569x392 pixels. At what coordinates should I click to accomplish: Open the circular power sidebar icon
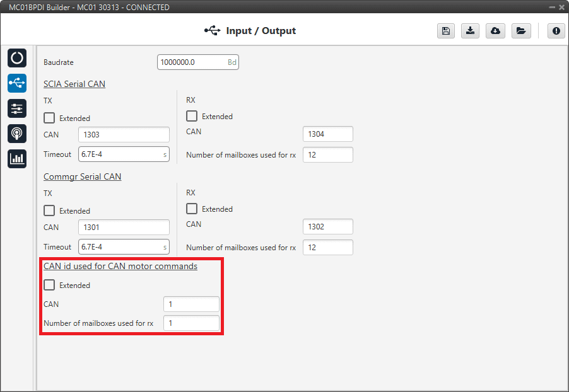pyautogui.click(x=16, y=58)
